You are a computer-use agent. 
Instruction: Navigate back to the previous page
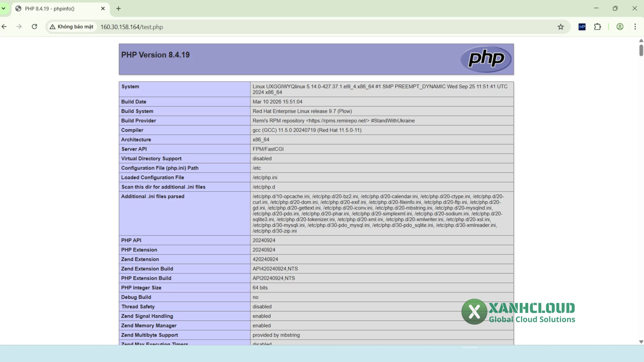point(4,26)
